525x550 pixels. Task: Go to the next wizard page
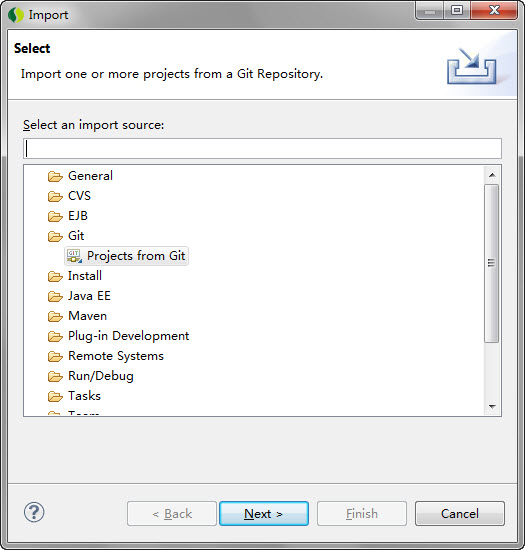click(264, 514)
